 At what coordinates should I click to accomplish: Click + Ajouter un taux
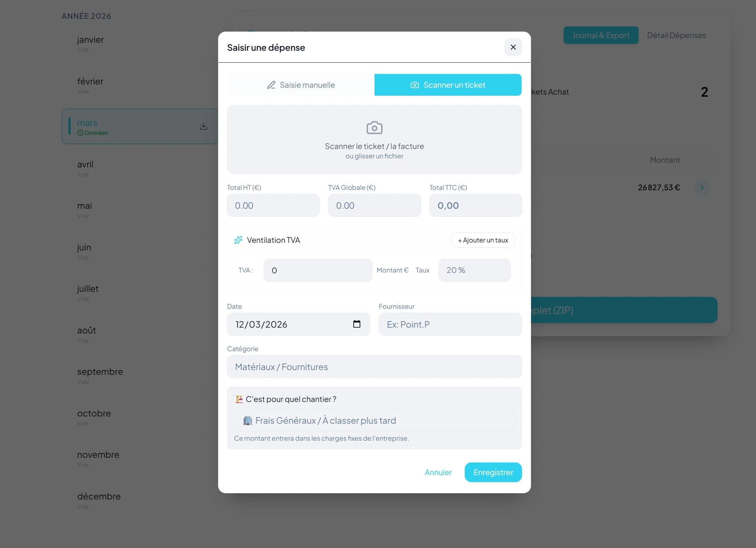tap(483, 240)
